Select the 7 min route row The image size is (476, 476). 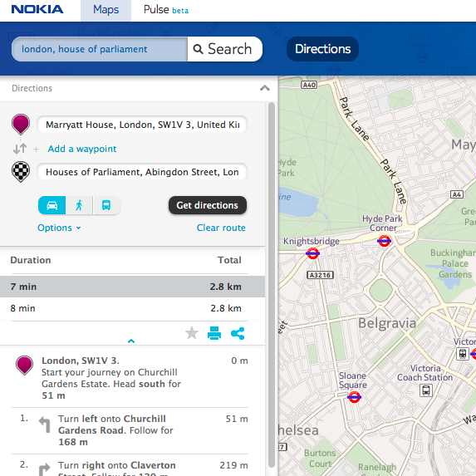pos(132,287)
